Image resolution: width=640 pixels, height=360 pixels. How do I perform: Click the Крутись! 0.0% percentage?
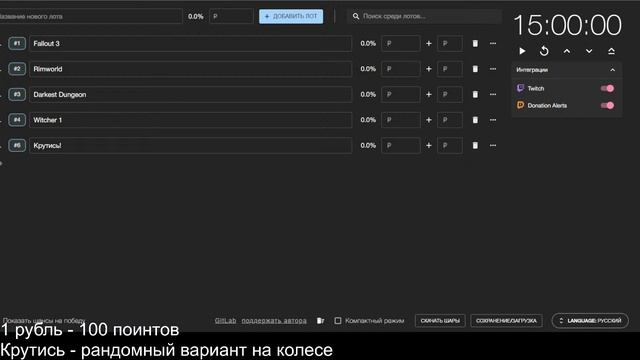click(x=368, y=145)
